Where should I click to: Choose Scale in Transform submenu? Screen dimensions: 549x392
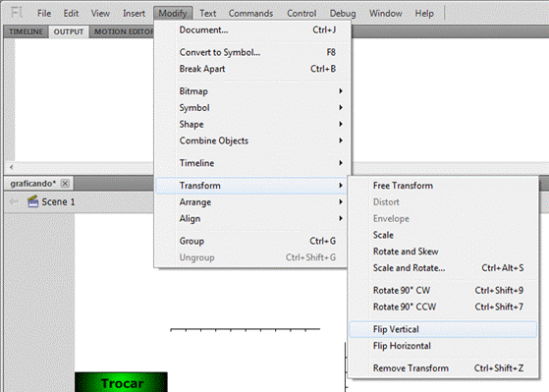(443, 235)
